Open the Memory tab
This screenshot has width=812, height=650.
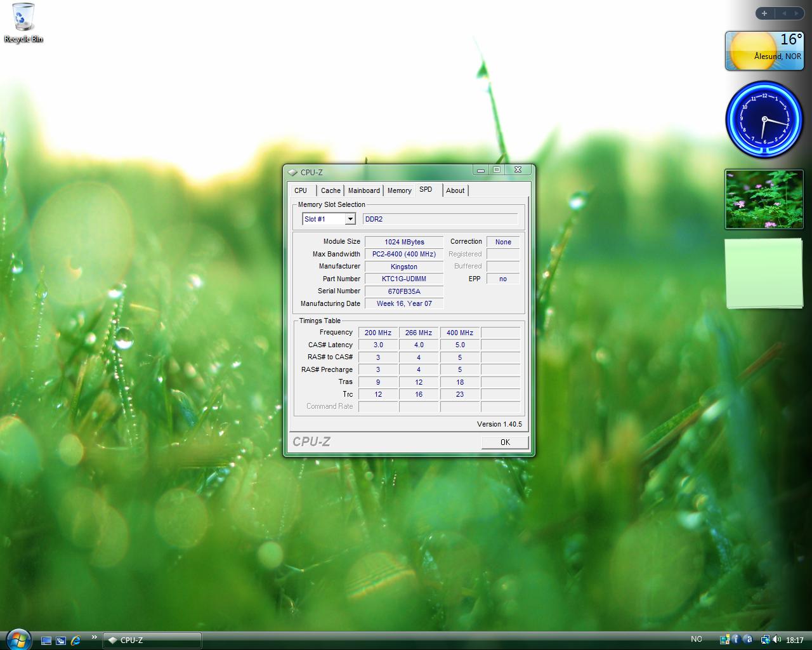(x=400, y=190)
